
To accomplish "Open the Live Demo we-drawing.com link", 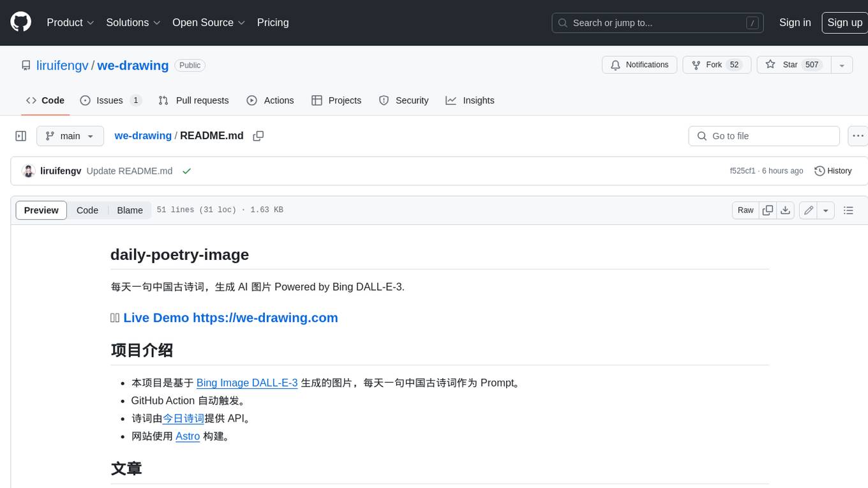I will (230, 317).
